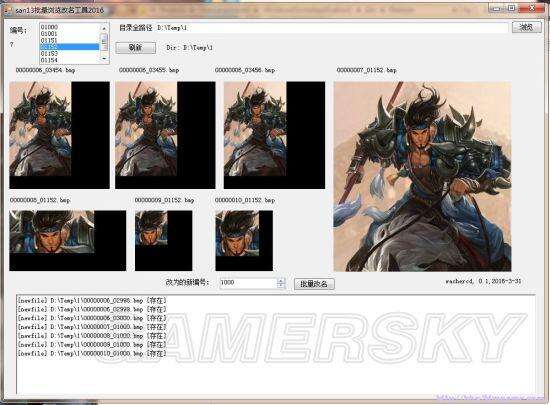Viewport: 550px width, 405px height.
Task: Click the number list scroll-up arrow
Action: click(104, 28)
